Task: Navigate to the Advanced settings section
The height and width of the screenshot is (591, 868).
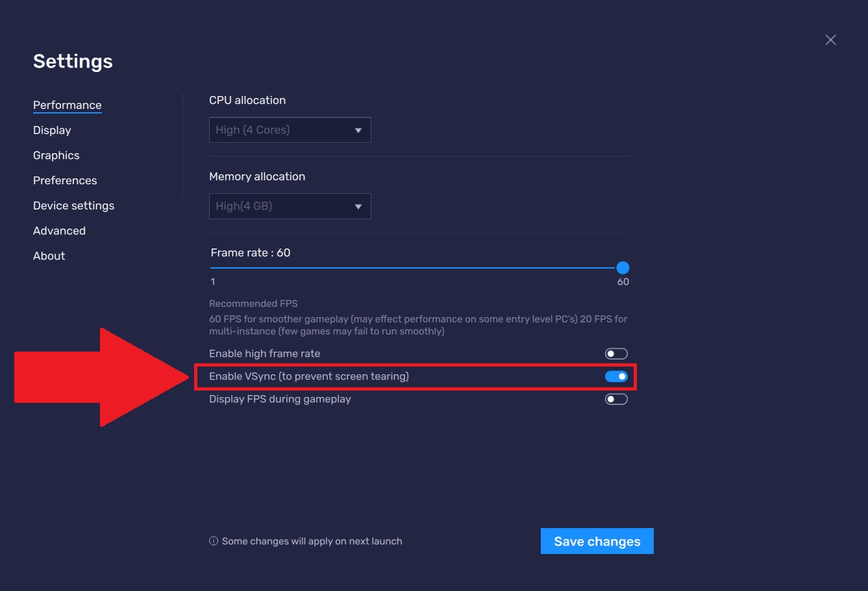Action: click(59, 231)
